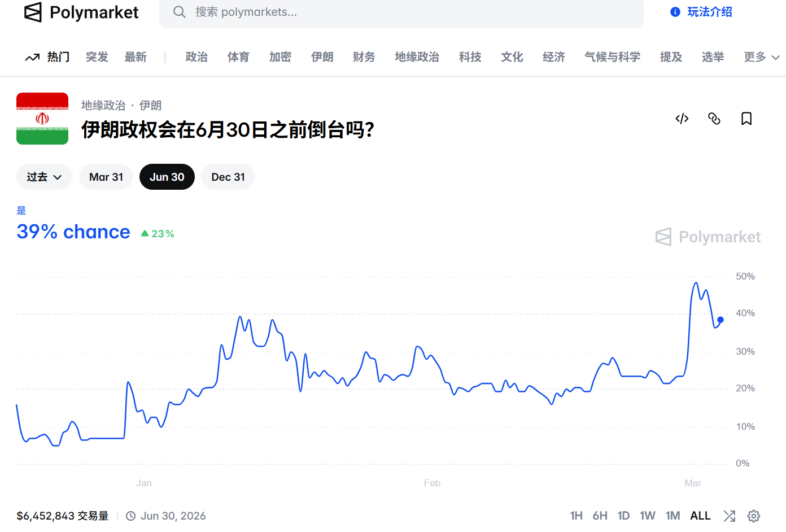Bookmark this Iran market
The width and height of the screenshot is (786, 532).
click(x=746, y=119)
